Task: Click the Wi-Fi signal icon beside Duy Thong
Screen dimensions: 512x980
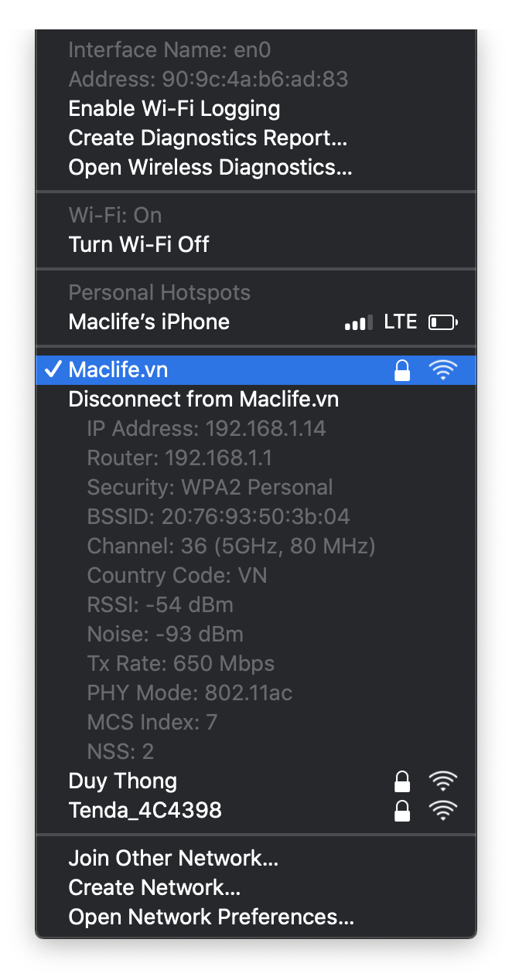Action: point(442,781)
